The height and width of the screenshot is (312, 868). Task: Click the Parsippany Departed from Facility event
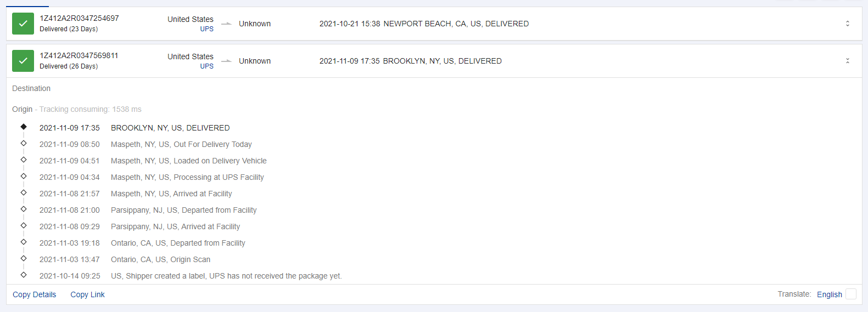[x=183, y=210]
